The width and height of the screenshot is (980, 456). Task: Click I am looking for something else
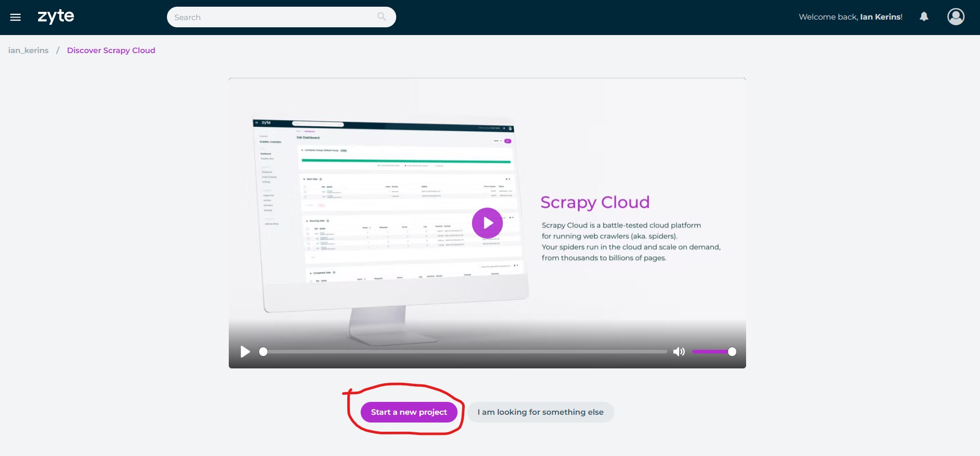tap(540, 412)
